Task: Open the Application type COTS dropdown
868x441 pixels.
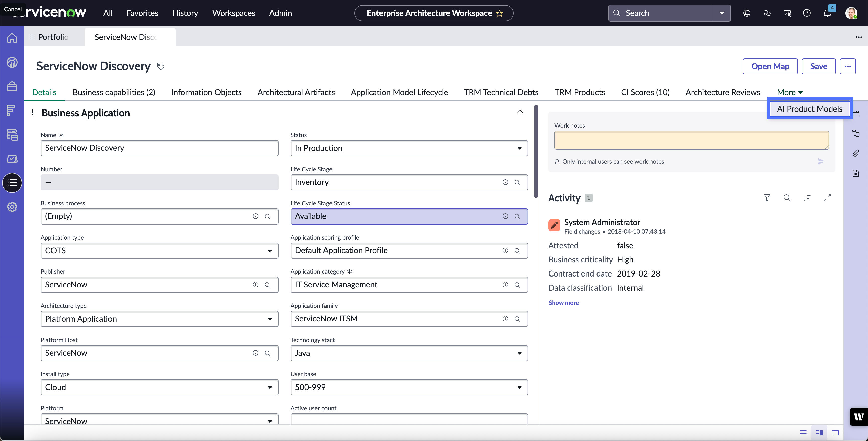Action: 159,251
